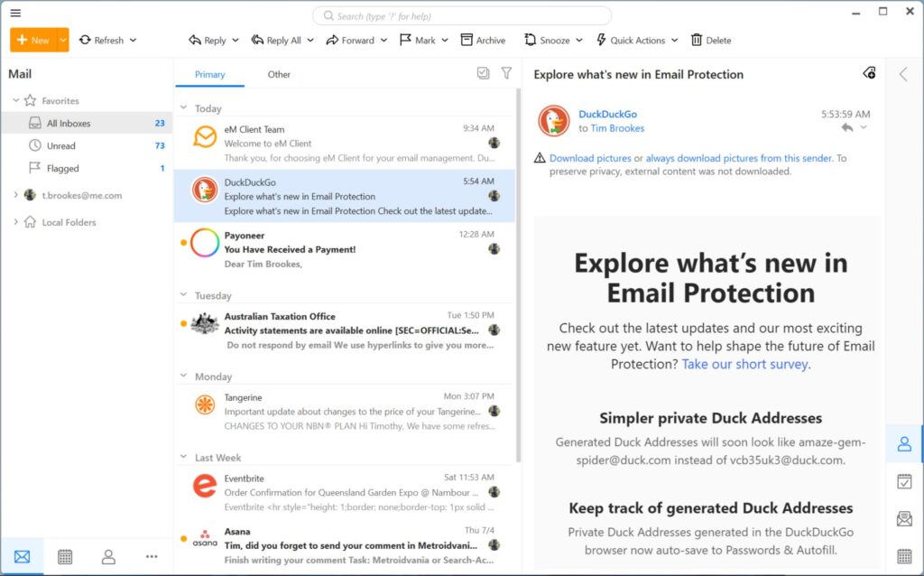Viewport: 924px width, 576px height.
Task: Open the sidebar calendar icon
Action: 904,556
